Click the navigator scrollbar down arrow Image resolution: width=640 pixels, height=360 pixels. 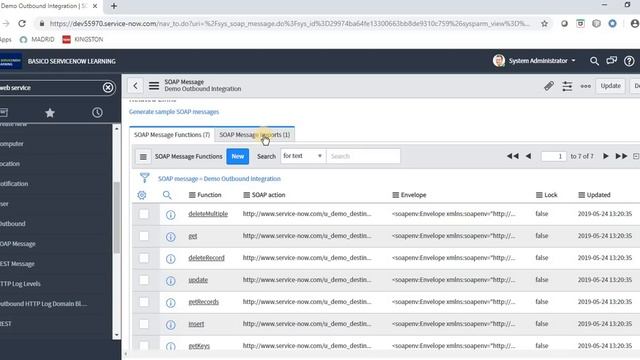116,335
